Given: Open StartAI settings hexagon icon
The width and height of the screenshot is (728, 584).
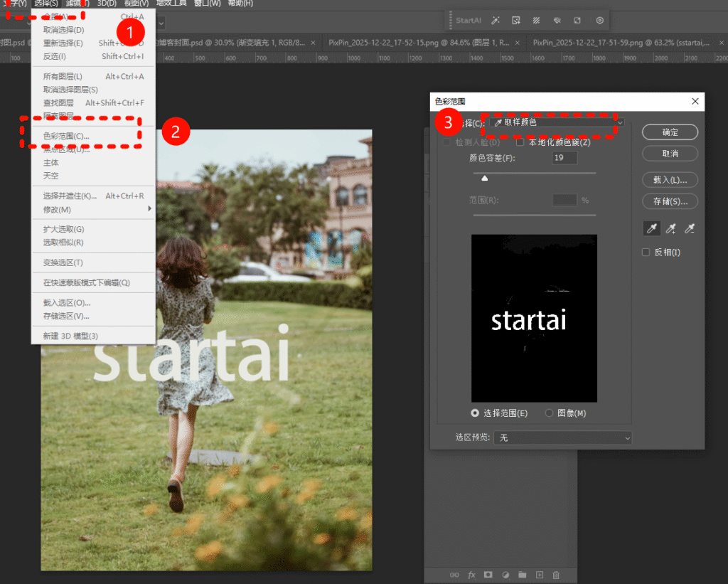Looking at the screenshot, I should 599,21.
